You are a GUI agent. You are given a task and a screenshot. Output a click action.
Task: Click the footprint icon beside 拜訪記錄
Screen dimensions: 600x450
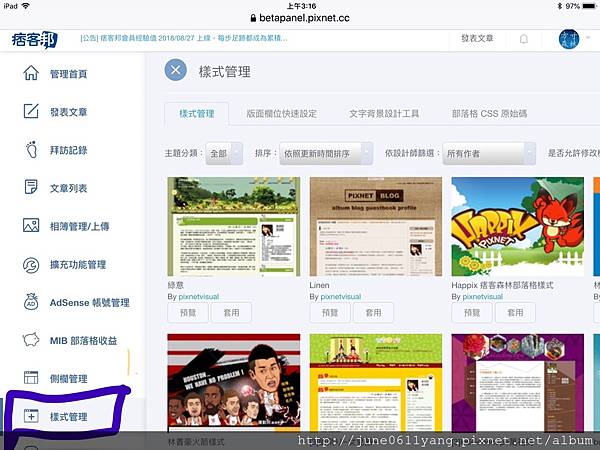point(31,150)
